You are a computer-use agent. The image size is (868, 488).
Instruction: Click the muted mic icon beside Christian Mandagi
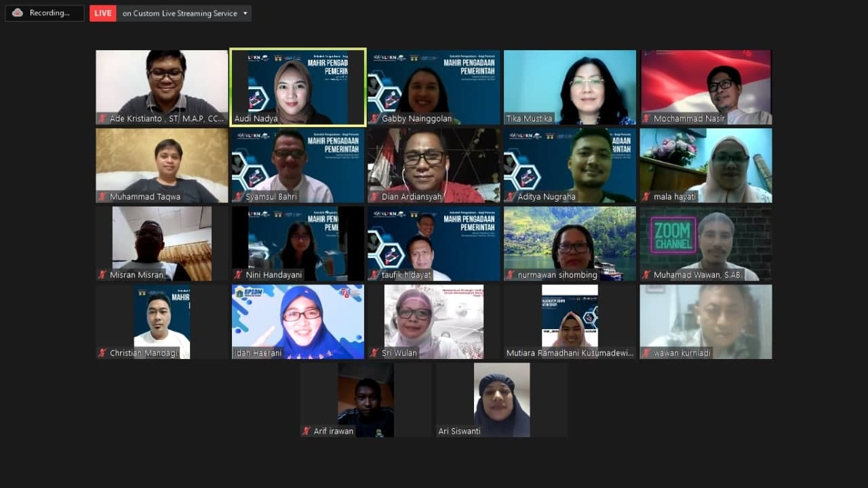[x=102, y=353]
